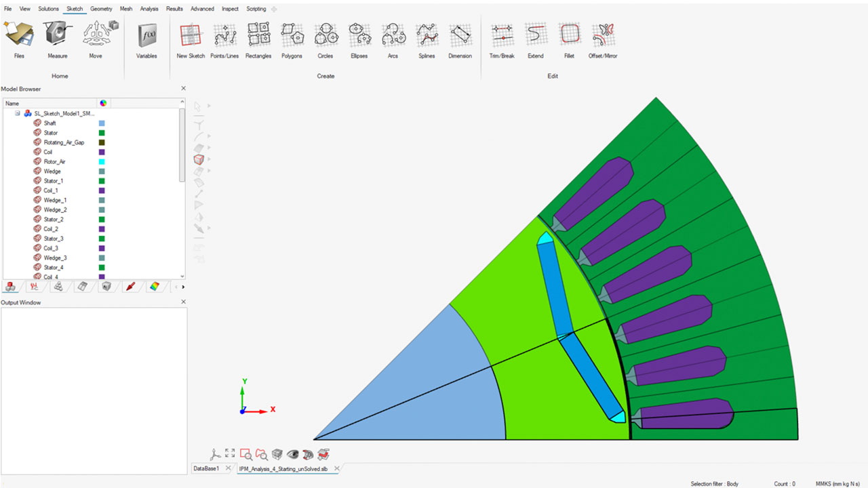Toggle the eye show/hide icon
The image size is (868, 488).
[x=292, y=454]
